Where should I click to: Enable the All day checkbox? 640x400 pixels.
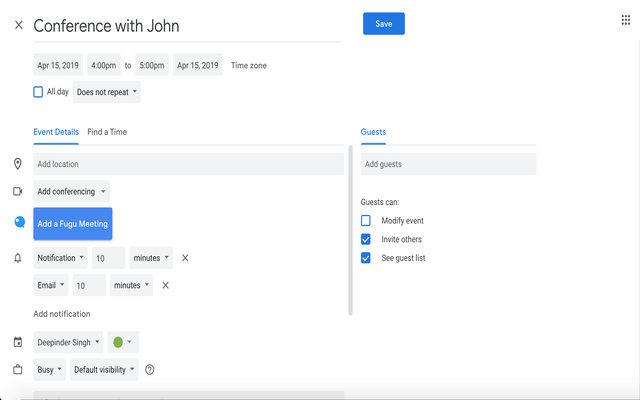click(38, 92)
